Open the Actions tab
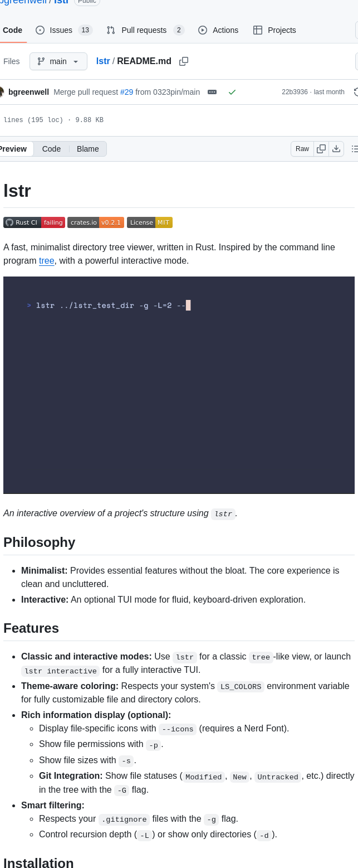The image size is (358, 868). (x=218, y=30)
